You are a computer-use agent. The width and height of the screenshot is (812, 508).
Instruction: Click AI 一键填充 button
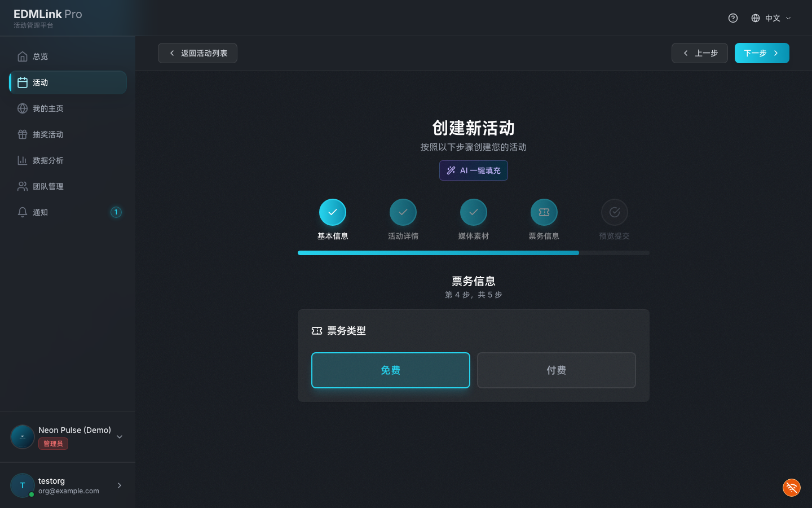(x=474, y=170)
